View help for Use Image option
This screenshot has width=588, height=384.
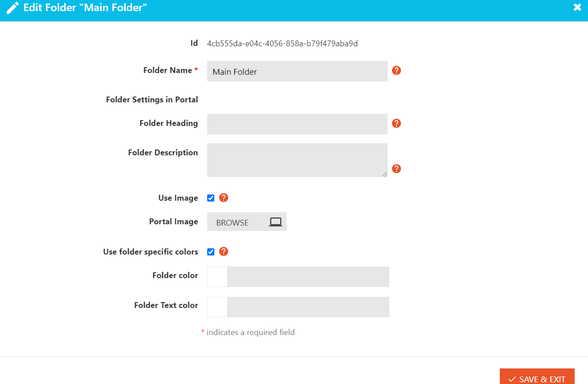(x=224, y=198)
